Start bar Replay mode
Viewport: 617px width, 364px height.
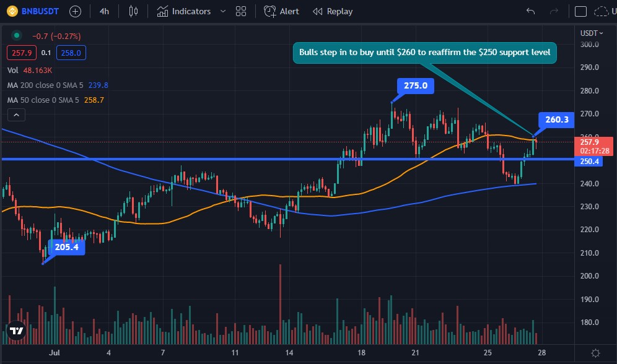point(333,11)
